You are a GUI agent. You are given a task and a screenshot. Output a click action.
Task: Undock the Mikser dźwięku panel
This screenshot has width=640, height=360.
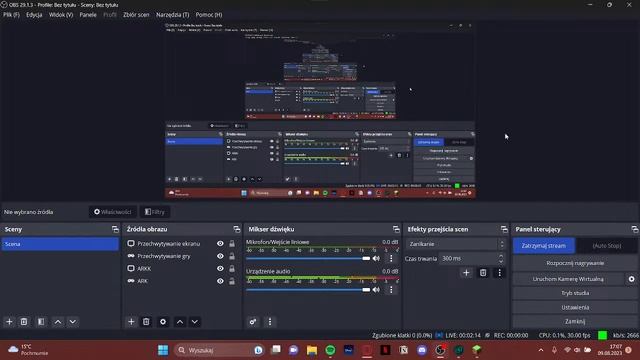[396, 229]
